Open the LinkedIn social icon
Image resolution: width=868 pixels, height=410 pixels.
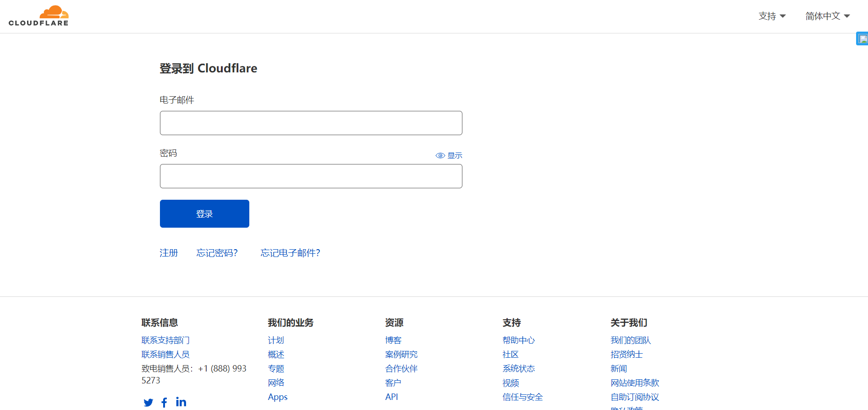181,402
